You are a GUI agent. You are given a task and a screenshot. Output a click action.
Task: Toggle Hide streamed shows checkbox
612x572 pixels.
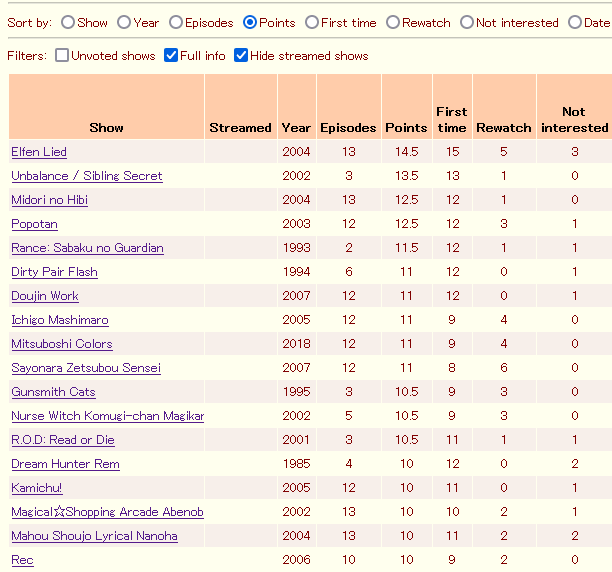click(x=241, y=55)
